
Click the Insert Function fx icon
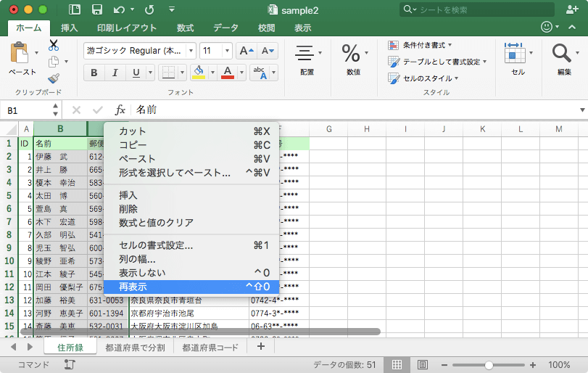click(120, 110)
